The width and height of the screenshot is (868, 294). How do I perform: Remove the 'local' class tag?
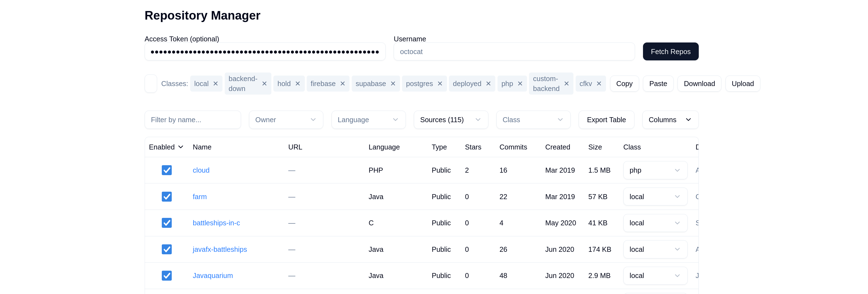pyautogui.click(x=216, y=84)
